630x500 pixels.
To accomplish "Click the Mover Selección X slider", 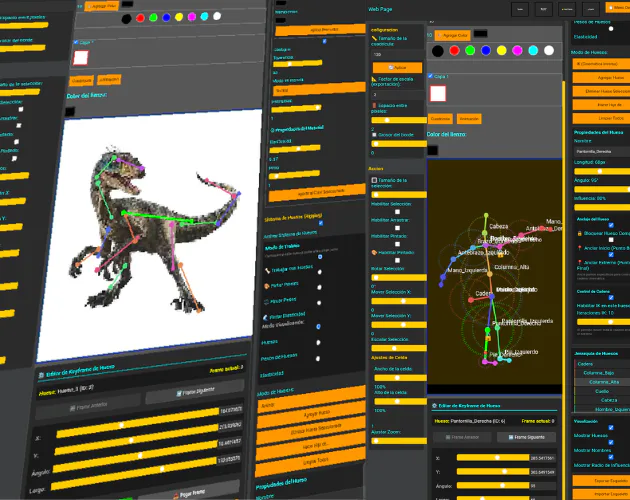I will coord(399,301).
